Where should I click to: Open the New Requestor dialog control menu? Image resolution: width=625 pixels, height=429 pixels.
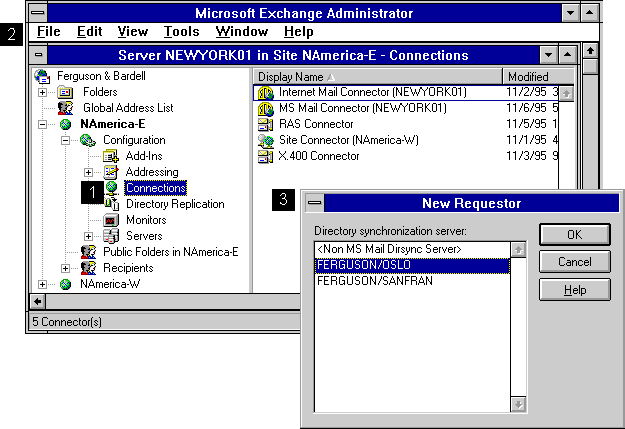pos(314,203)
